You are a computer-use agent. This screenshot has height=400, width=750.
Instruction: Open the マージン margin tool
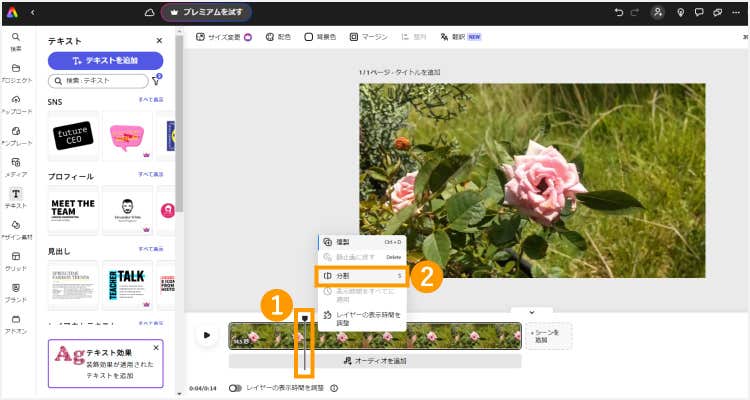point(368,37)
